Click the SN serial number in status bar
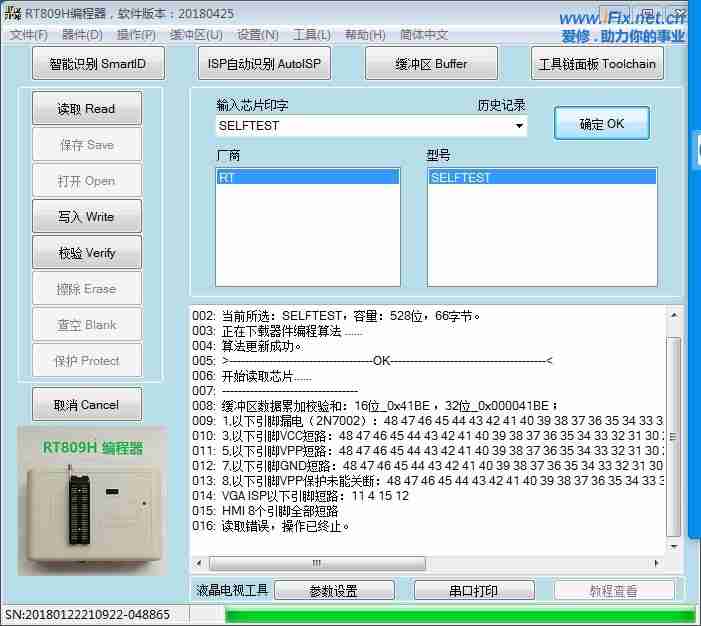This screenshot has height=626, width=701. (x=88, y=614)
